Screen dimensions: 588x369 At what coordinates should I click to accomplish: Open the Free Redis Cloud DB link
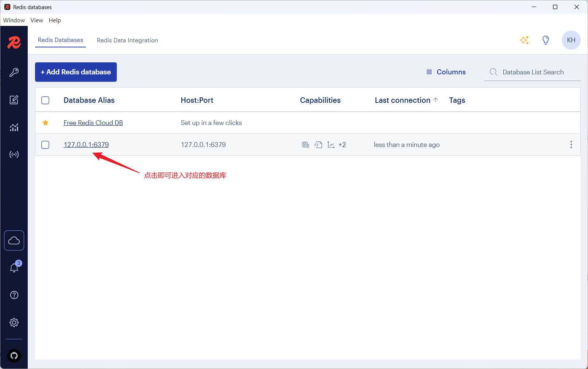tap(93, 123)
